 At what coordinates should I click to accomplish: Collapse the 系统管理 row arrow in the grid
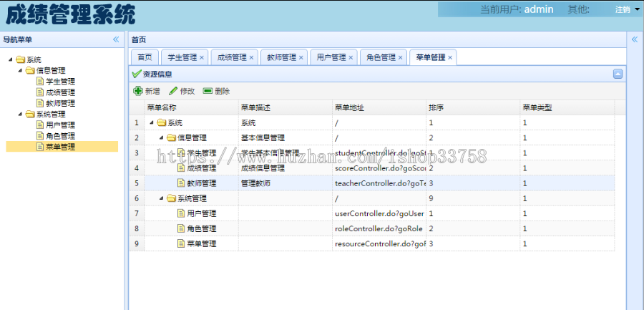click(162, 198)
